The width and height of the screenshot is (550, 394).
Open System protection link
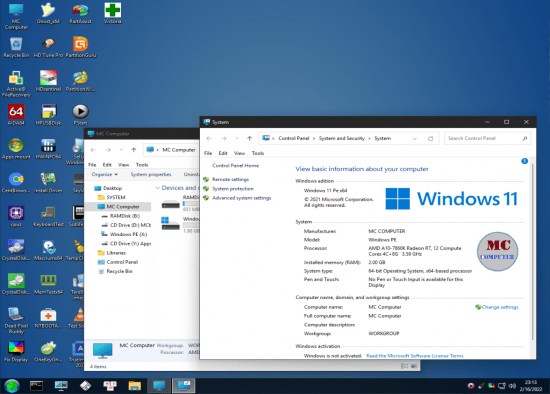(233, 189)
